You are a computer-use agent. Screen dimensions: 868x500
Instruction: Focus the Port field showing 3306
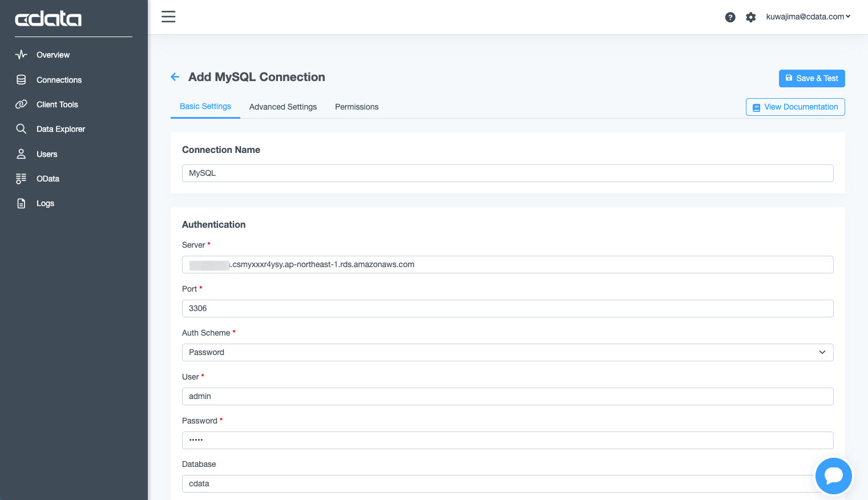tap(507, 308)
